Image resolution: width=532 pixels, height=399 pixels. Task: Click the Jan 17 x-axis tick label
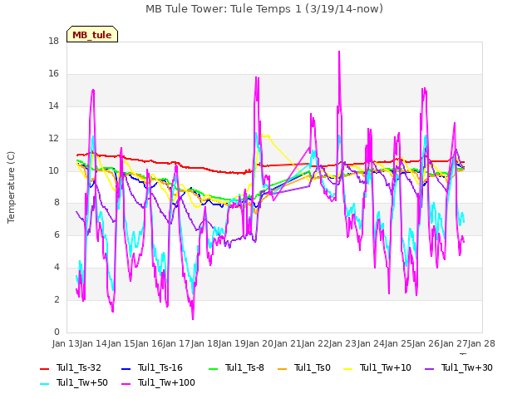click(x=176, y=343)
